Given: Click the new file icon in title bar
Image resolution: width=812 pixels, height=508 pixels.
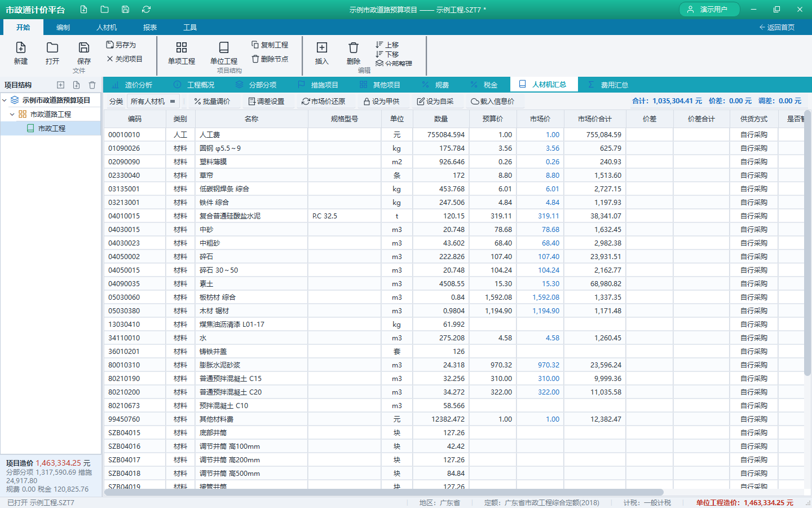Looking at the screenshot, I should [x=83, y=10].
